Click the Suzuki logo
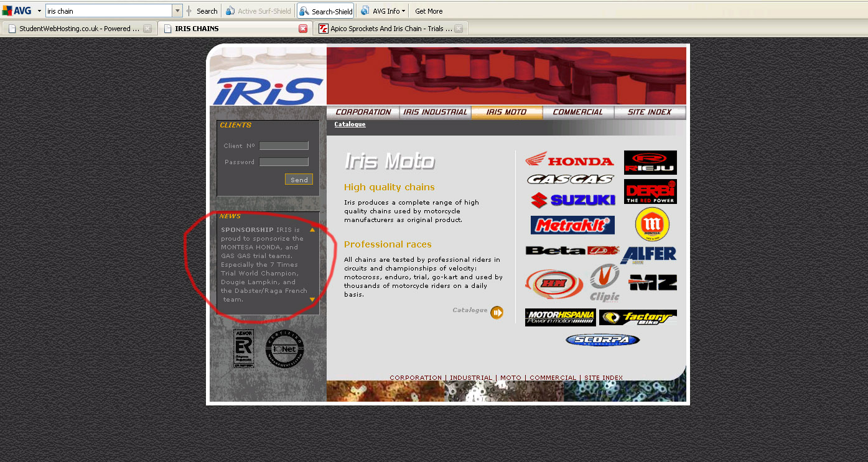The height and width of the screenshot is (462, 868). click(x=572, y=200)
